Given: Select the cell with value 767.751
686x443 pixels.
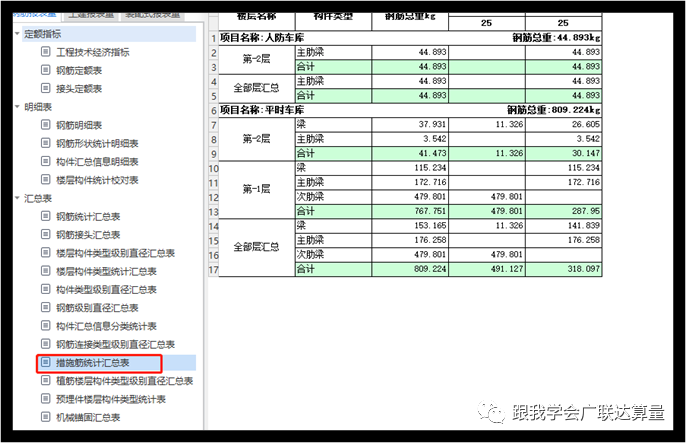Looking at the screenshot, I should [x=410, y=211].
